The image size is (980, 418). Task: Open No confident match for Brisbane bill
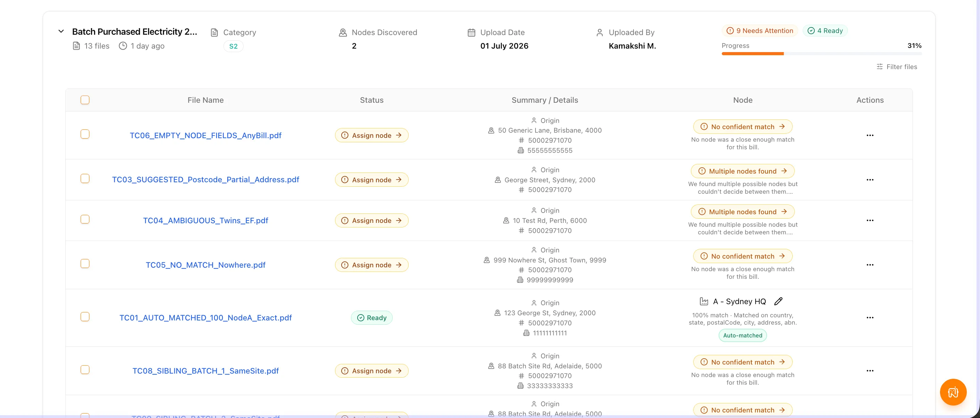[x=743, y=127]
